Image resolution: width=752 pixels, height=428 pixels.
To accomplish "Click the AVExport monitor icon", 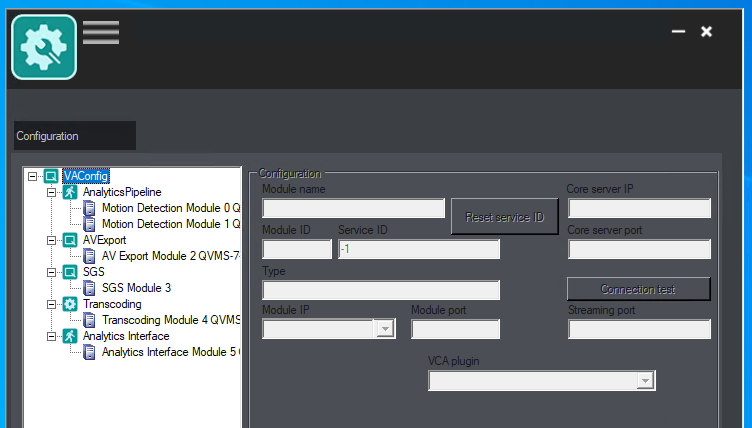I will [x=70, y=240].
